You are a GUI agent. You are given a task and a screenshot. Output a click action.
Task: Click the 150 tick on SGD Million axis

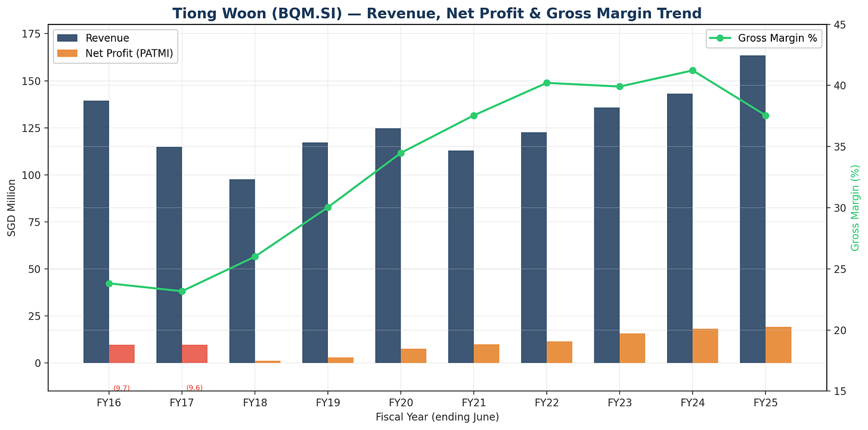click(33, 81)
